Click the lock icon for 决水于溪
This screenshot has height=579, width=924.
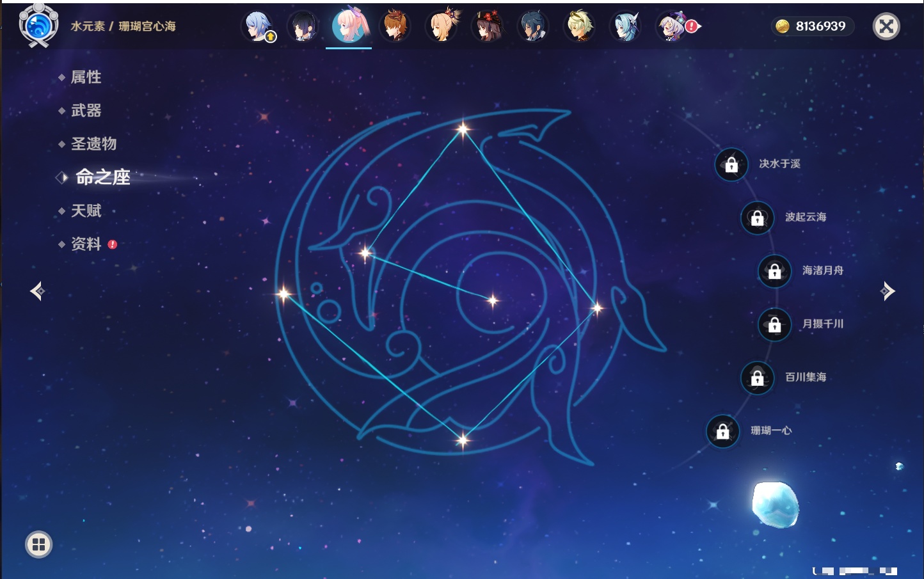tap(731, 164)
